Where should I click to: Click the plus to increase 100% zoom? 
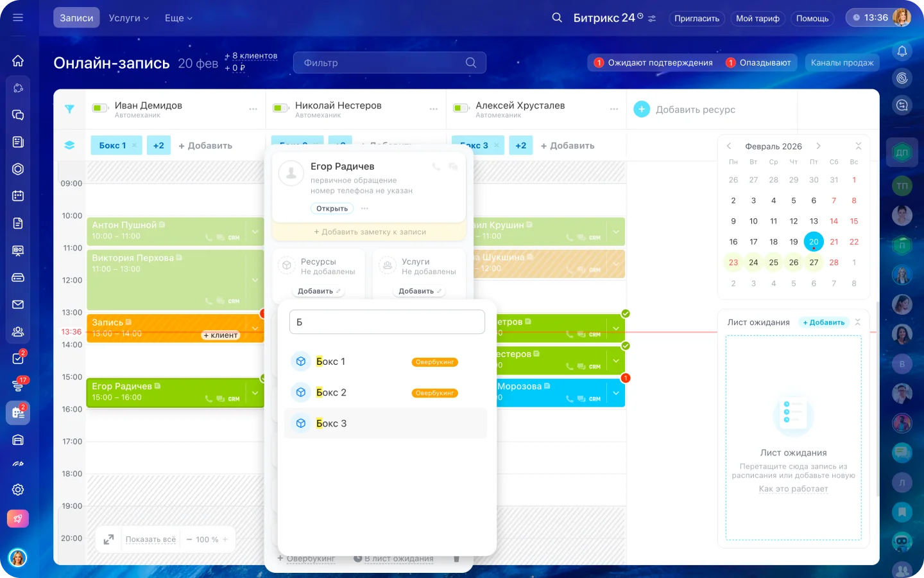[225, 539]
